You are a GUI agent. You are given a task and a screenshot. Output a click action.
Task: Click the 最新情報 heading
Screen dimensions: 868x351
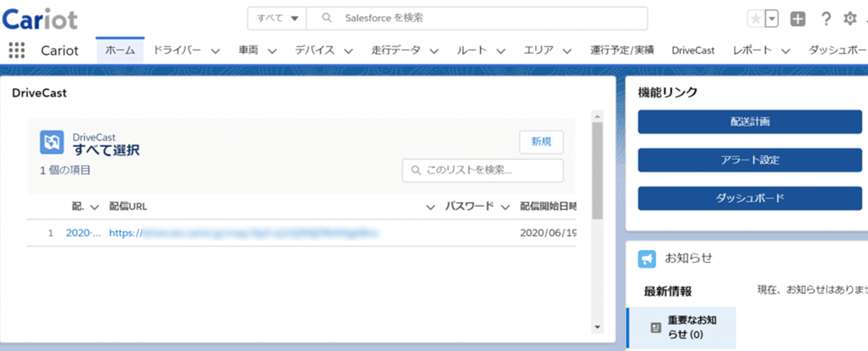point(667,291)
